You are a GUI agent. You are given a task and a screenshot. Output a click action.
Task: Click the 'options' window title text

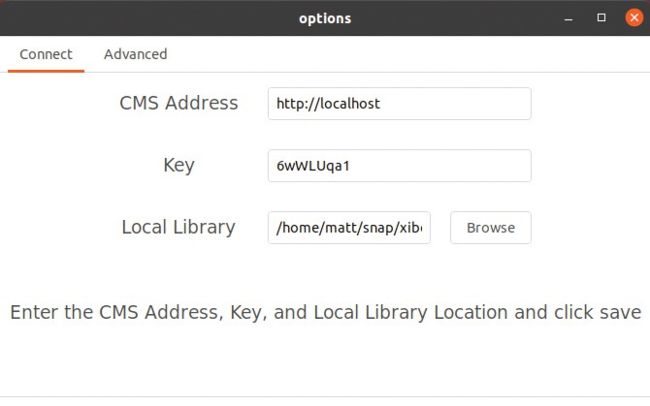(x=325, y=18)
